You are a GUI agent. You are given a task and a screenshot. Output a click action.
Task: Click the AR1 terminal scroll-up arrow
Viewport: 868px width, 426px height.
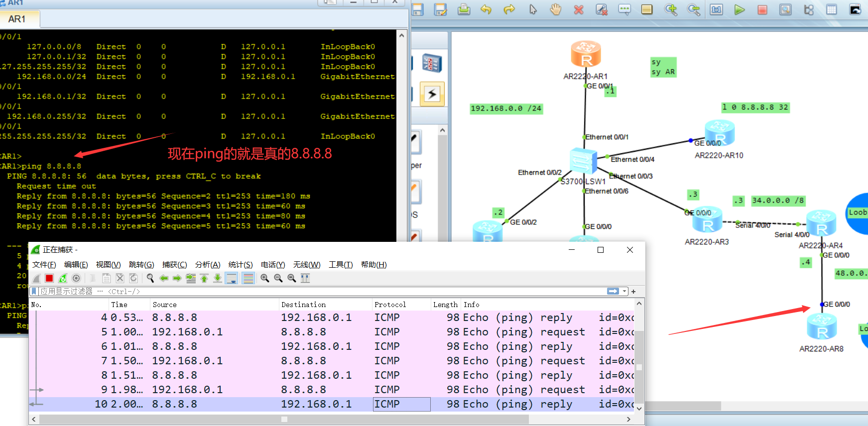(401, 36)
